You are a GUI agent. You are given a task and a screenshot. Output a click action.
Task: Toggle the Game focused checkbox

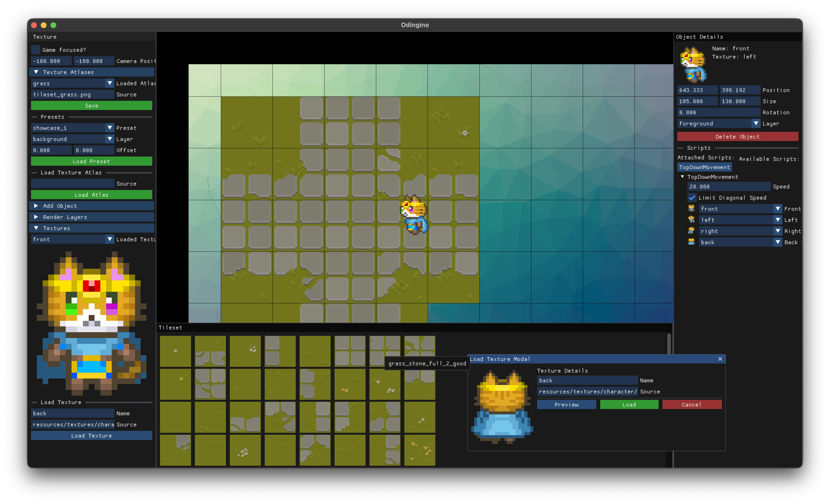[x=36, y=50]
